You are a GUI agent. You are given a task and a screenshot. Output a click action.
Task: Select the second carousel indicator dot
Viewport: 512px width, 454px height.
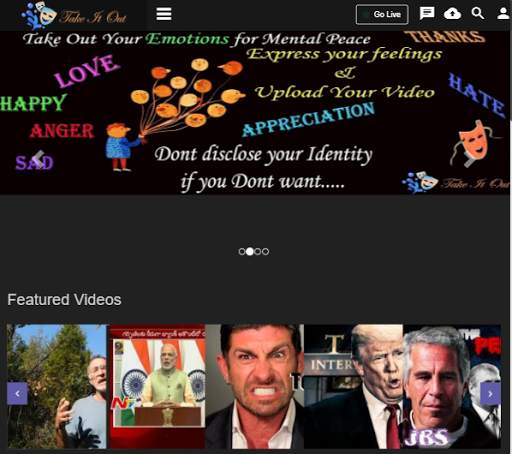click(x=250, y=252)
